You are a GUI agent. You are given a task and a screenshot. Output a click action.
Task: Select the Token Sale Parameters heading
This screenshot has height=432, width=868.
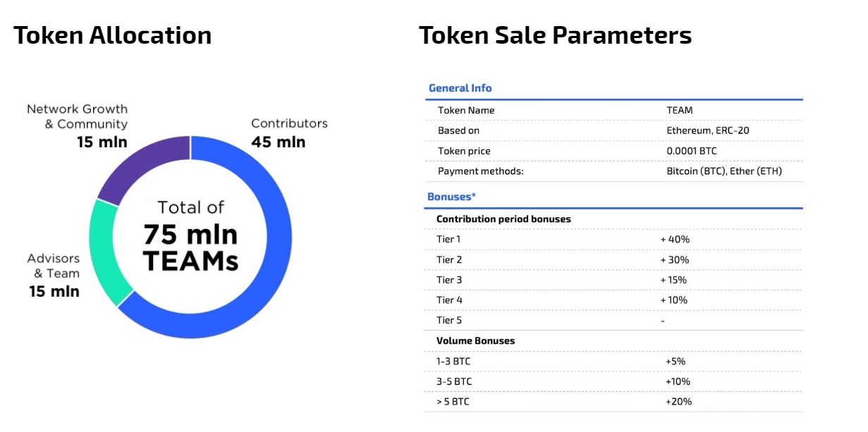(x=555, y=35)
